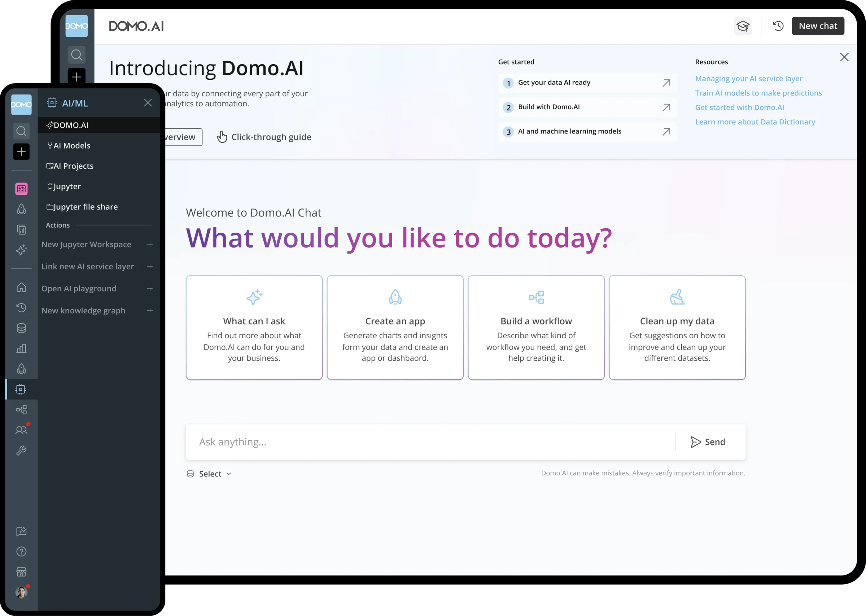This screenshot has width=866, height=616.
Task: Select the Build a workflow card
Action: [x=536, y=327]
